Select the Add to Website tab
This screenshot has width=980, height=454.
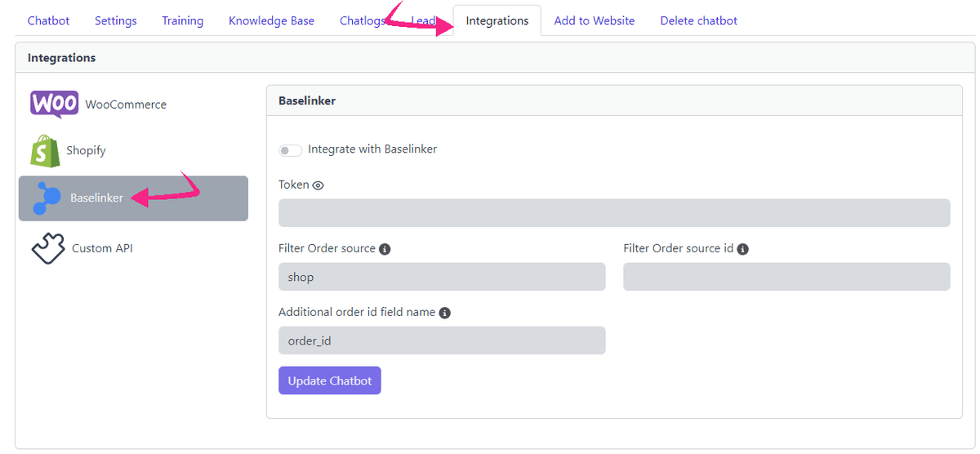point(594,20)
